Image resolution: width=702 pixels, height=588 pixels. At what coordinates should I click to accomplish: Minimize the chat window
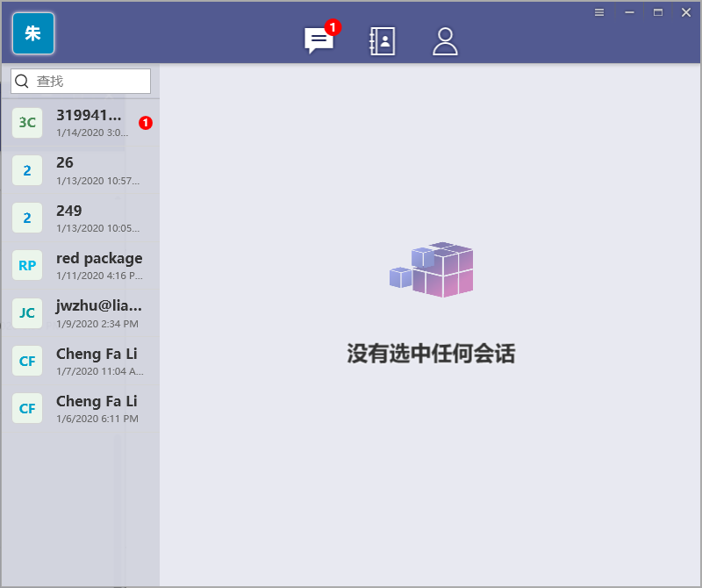(x=629, y=12)
